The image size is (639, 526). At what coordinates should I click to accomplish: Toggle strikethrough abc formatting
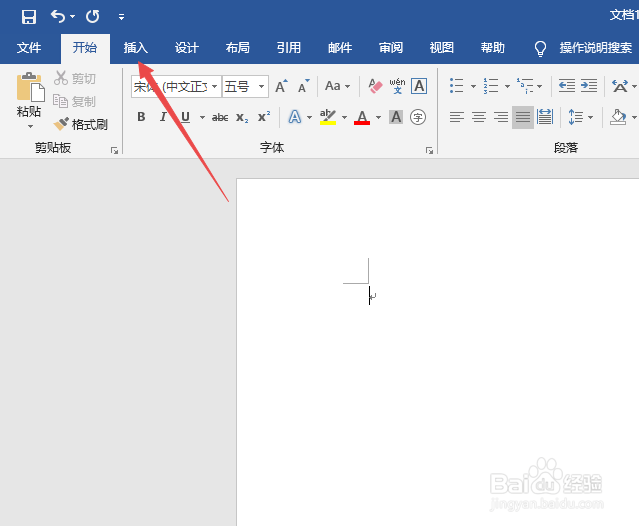(x=220, y=118)
